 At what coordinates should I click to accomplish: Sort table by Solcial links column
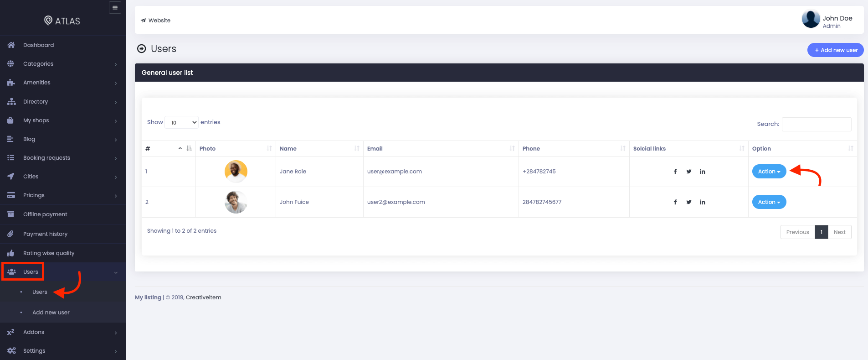[688, 149]
